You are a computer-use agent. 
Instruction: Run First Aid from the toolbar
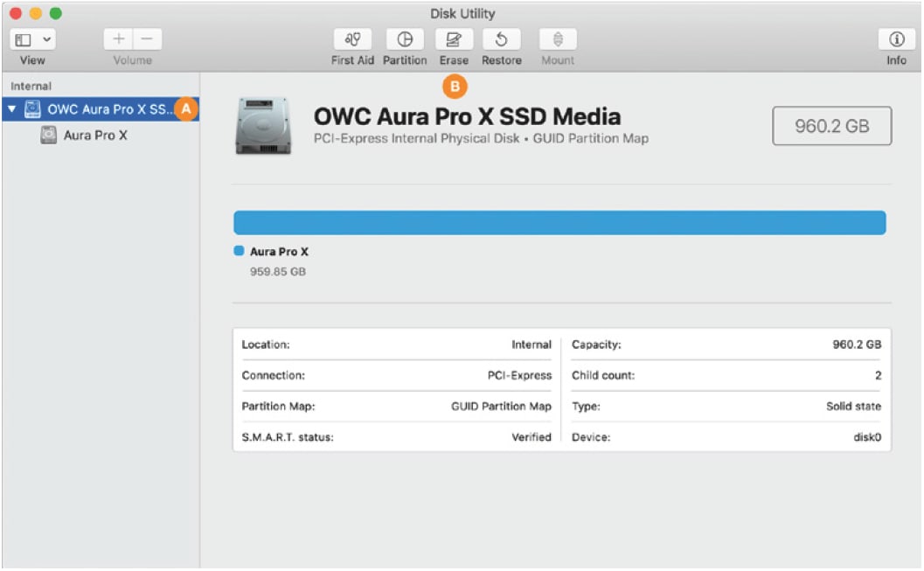coord(353,40)
